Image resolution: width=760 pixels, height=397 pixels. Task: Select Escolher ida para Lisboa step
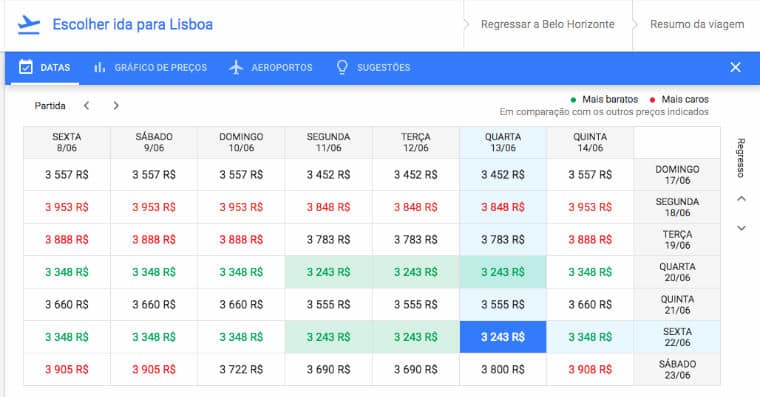[132, 25]
